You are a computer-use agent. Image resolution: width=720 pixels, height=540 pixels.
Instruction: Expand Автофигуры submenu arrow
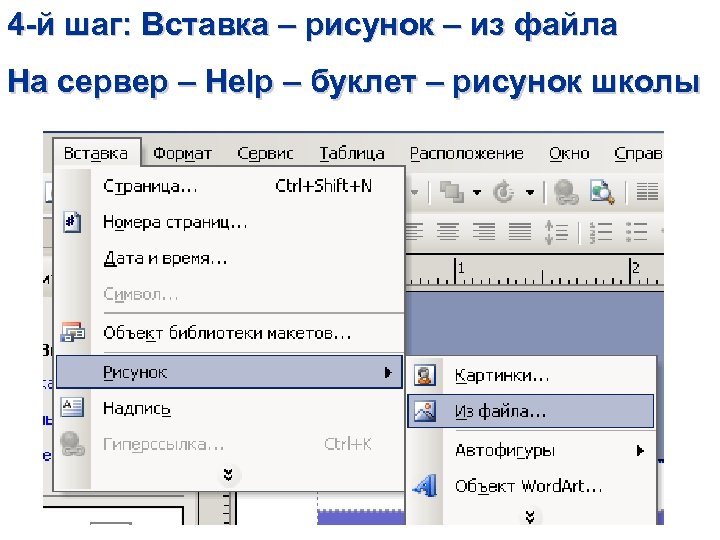click(640, 451)
